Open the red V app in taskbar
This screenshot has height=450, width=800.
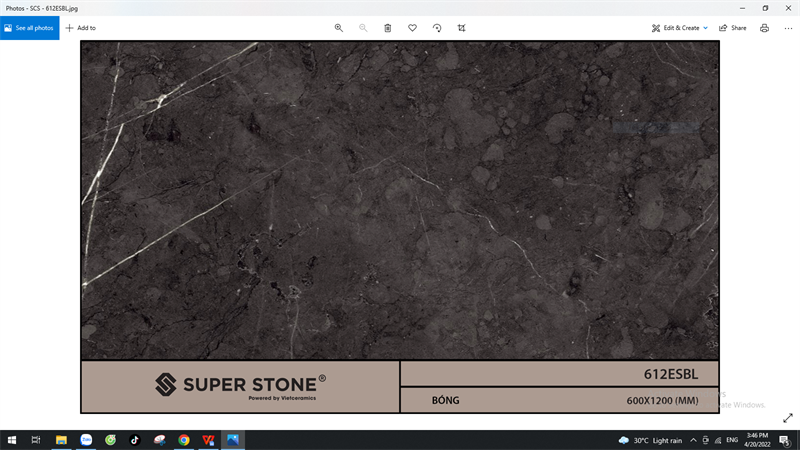(x=208, y=440)
